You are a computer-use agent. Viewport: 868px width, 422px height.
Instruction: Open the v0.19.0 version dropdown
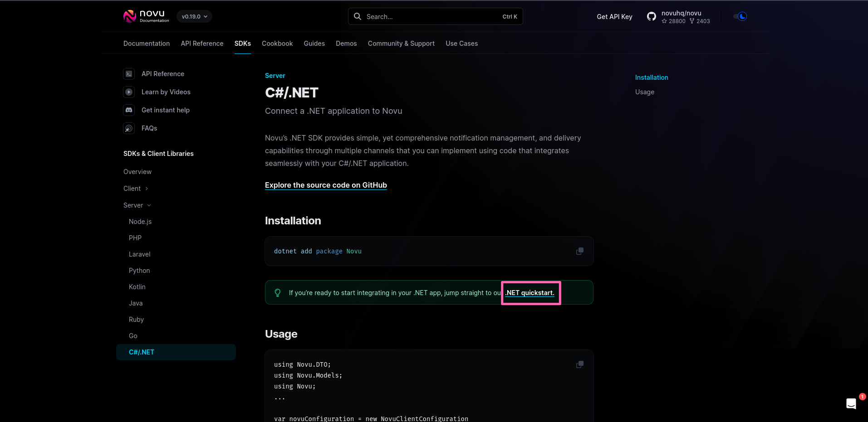(x=194, y=16)
